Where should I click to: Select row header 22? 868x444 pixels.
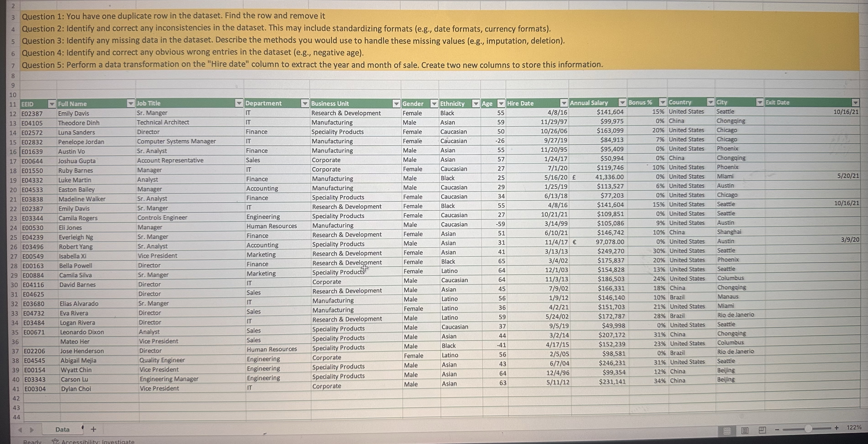pos(13,209)
